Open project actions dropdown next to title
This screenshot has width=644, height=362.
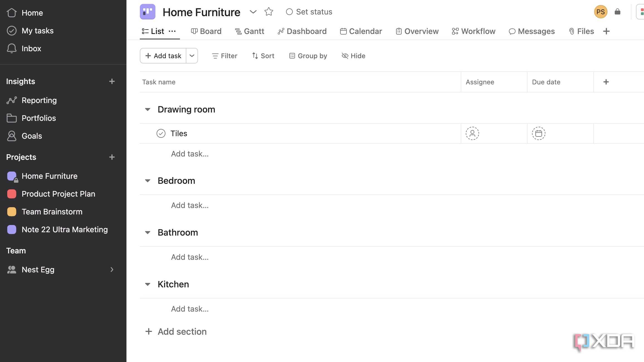(x=253, y=12)
